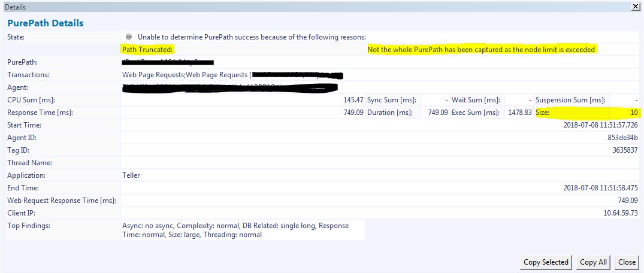This screenshot has height=273, width=644.
Task: Click the Exec Sum value 1478.83
Action: point(519,113)
